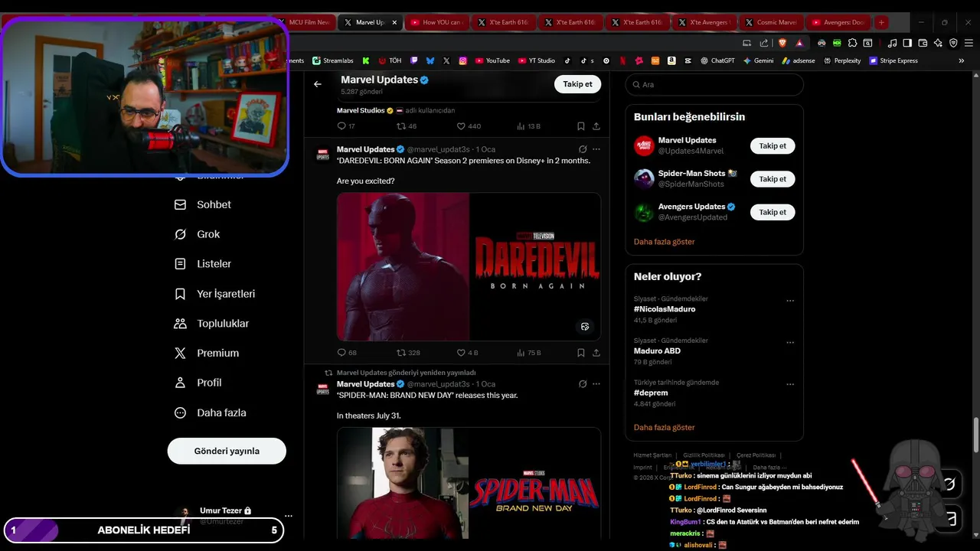Open options for Maduro ABD trend
Image resolution: width=980 pixels, height=551 pixels.
click(x=790, y=343)
